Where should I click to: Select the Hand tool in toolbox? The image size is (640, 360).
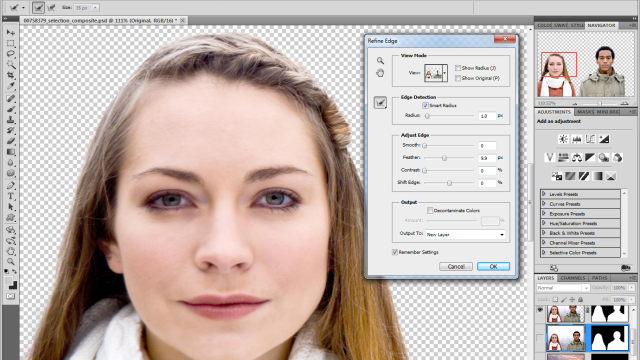(11, 251)
